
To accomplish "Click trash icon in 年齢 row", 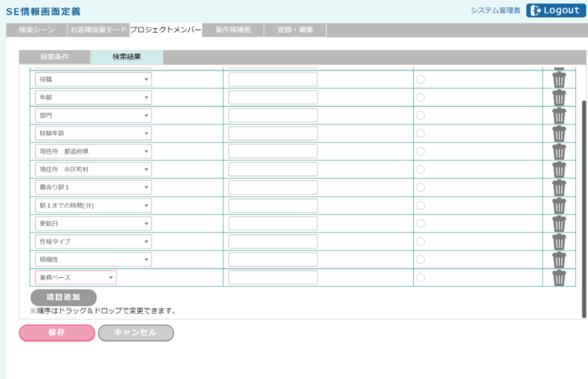I will [x=559, y=97].
